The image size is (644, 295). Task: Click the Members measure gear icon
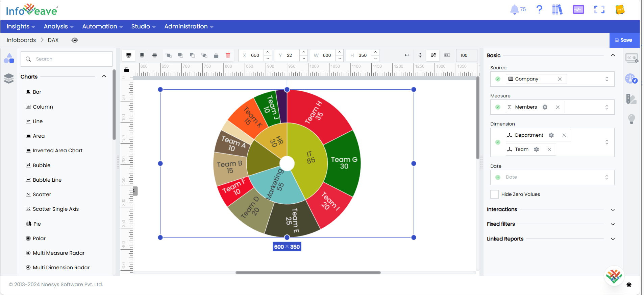pyautogui.click(x=545, y=107)
